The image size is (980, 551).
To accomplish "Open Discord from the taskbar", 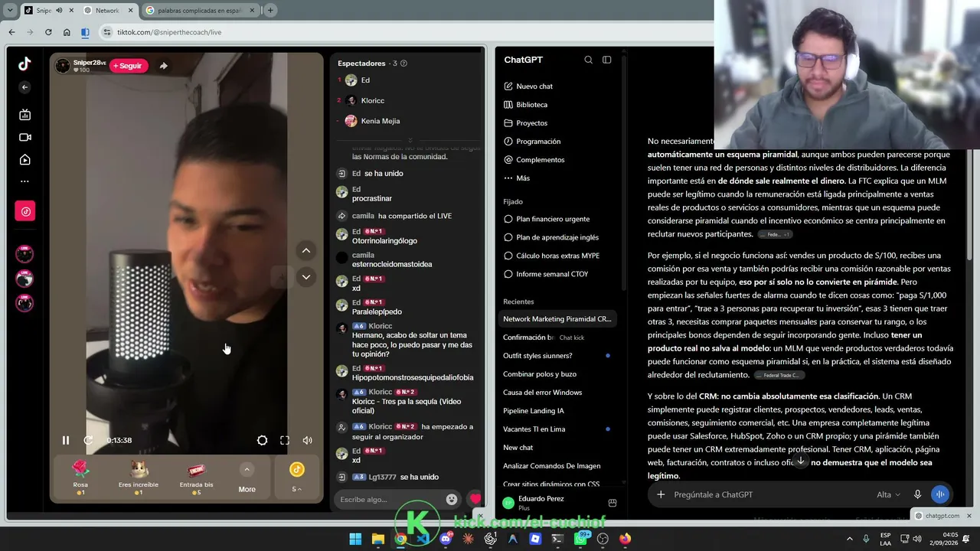I will 446,539.
